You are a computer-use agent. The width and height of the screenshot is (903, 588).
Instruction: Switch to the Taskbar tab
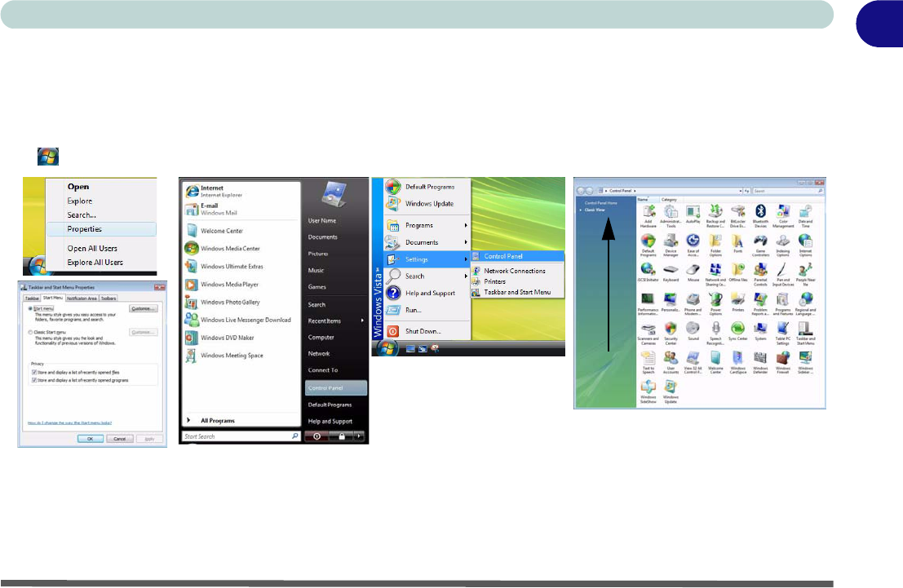pyautogui.click(x=32, y=298)
